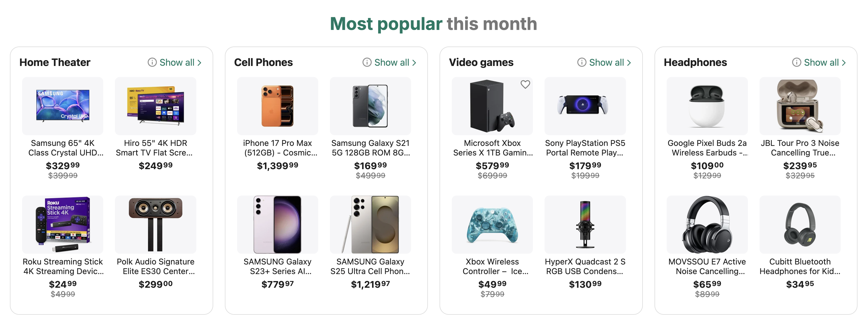Click the info icon in Home Theater
Viewport: 868px width, 329px height.
click(152, 62)
